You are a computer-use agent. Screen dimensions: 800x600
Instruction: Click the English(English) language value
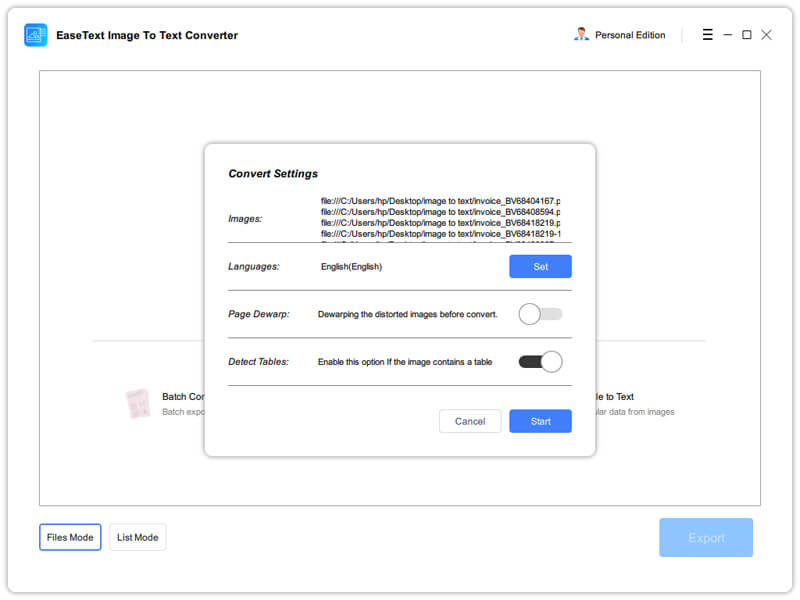pos(351,267)
